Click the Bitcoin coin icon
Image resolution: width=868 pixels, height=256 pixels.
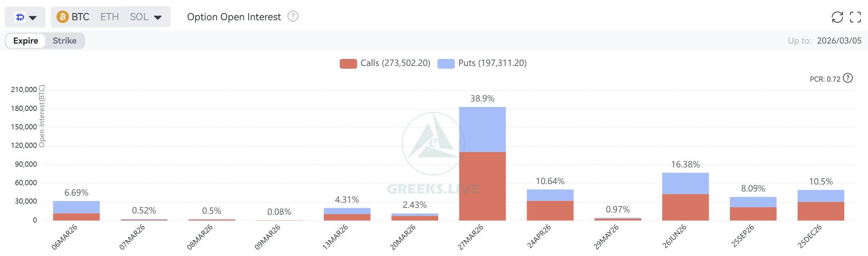coord(63,17)
